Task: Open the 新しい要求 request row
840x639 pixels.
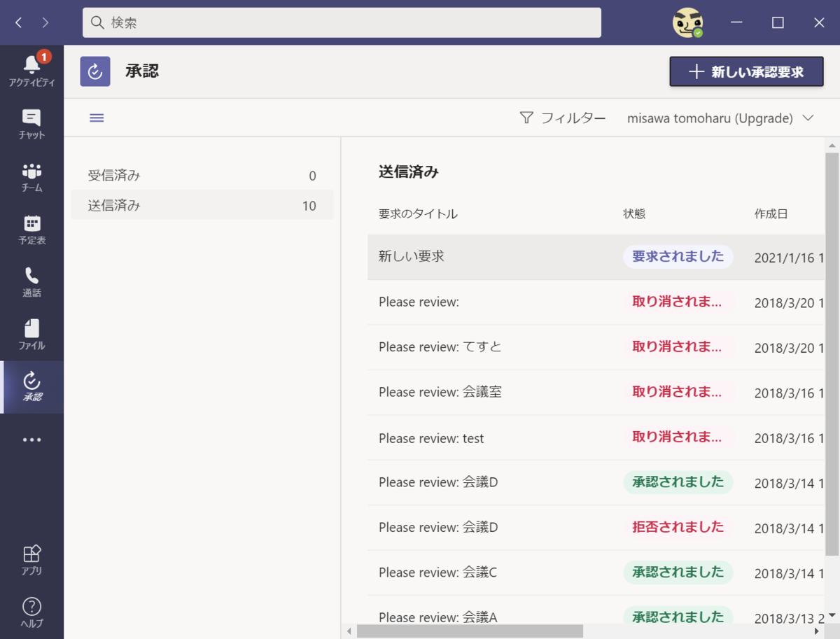Action: pos(595,257)
